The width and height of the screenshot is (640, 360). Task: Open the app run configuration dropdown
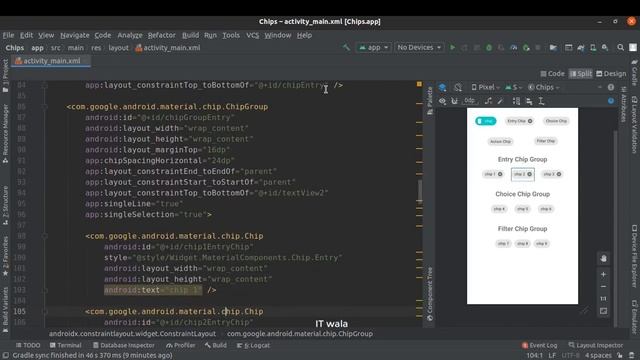tap(373, 48)
